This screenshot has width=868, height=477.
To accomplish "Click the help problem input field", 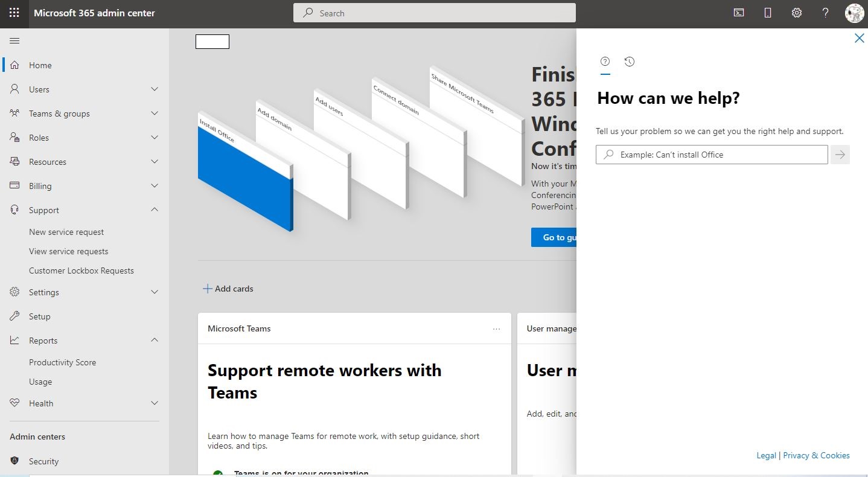I will coord(712,155).
